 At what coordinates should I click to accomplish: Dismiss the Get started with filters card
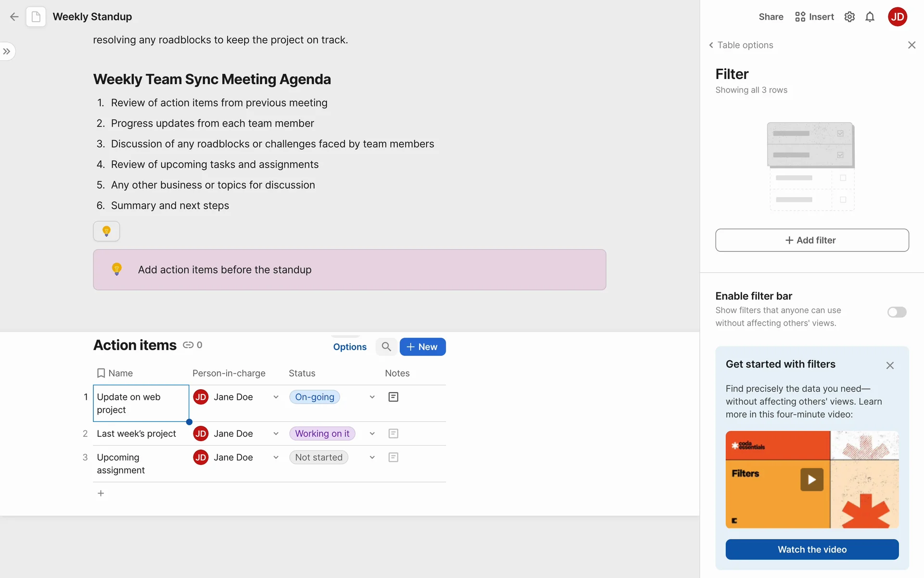(x=890, y=365)
